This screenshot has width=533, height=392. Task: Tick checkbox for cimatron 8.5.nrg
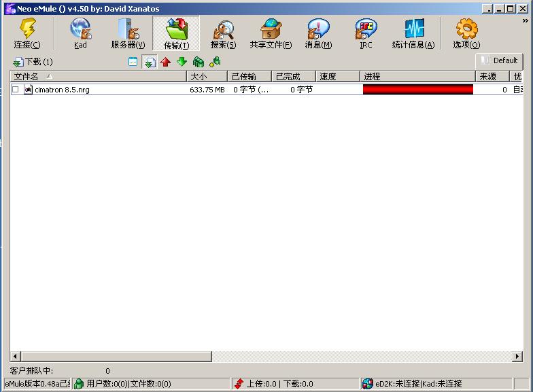[x=15, y=90]
